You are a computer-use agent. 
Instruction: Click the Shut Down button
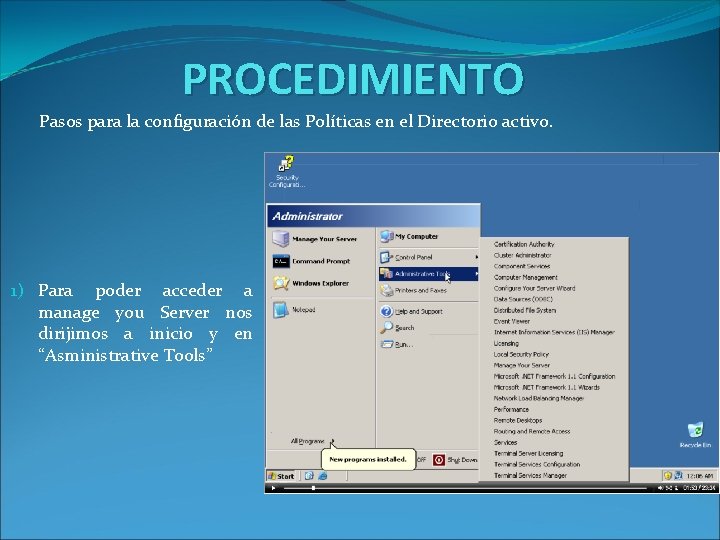pos(455,460)
